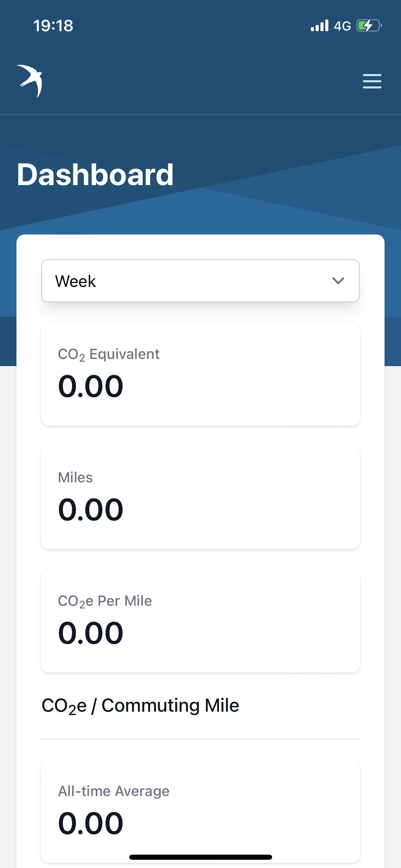This screenshot has height=868, width=401.
Task: Select the CO2e Per Mile card
Action: click(x=200, y=621)
